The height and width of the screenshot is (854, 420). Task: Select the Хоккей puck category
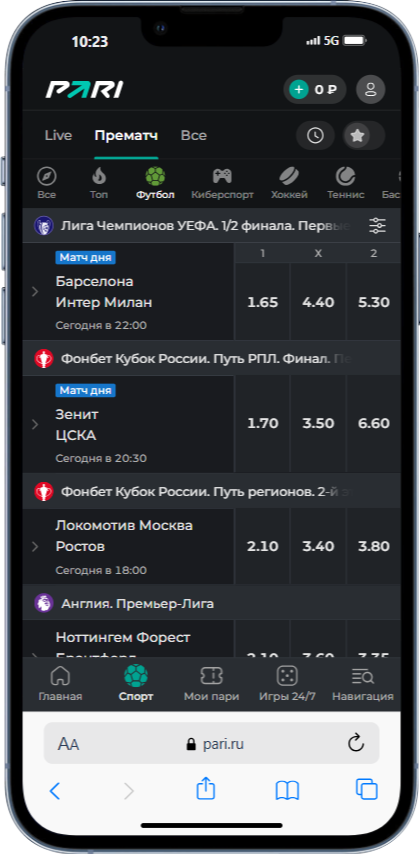pyautogui.click(x=289, y=183)
